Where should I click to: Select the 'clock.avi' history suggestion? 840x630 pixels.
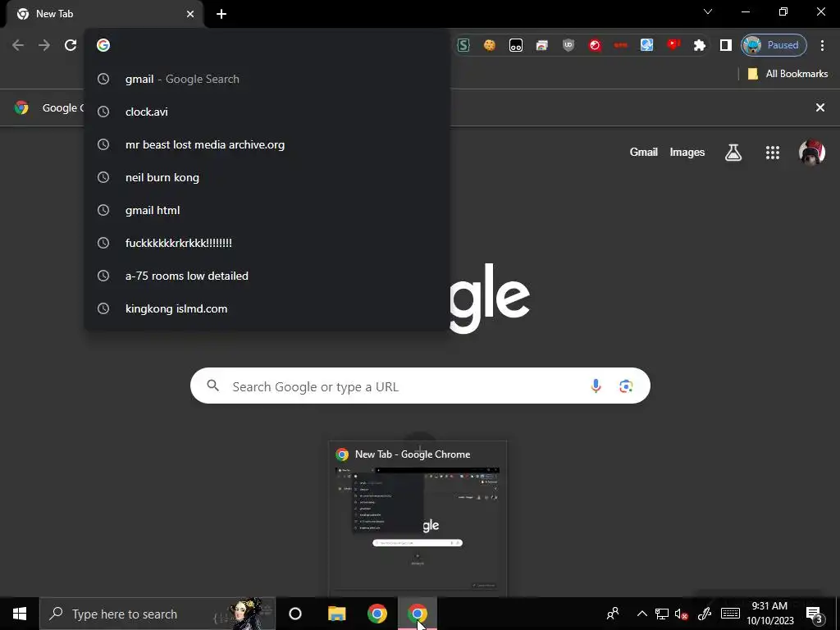coord(267,112)
